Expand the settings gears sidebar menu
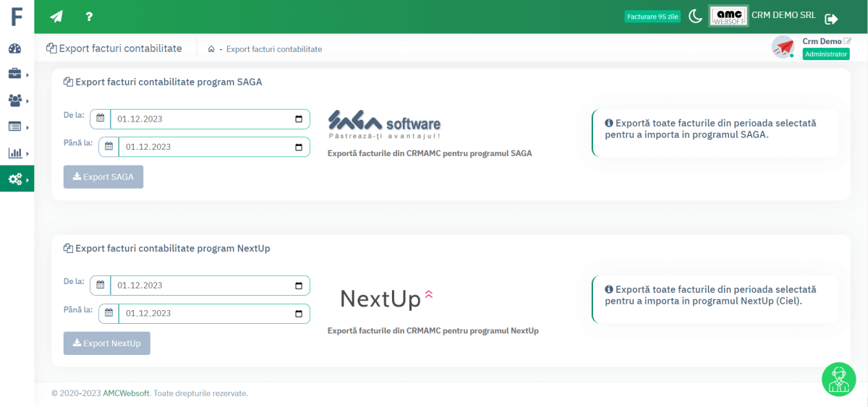Screen dimensions: 868x407 pyautogui.click(x=16, y=179)
